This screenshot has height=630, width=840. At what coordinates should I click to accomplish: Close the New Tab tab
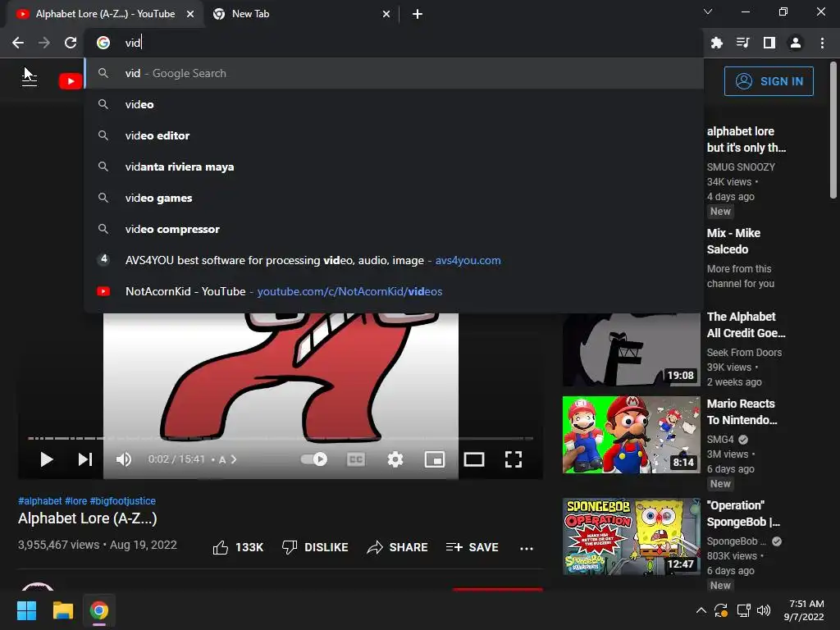pos(386,14)
